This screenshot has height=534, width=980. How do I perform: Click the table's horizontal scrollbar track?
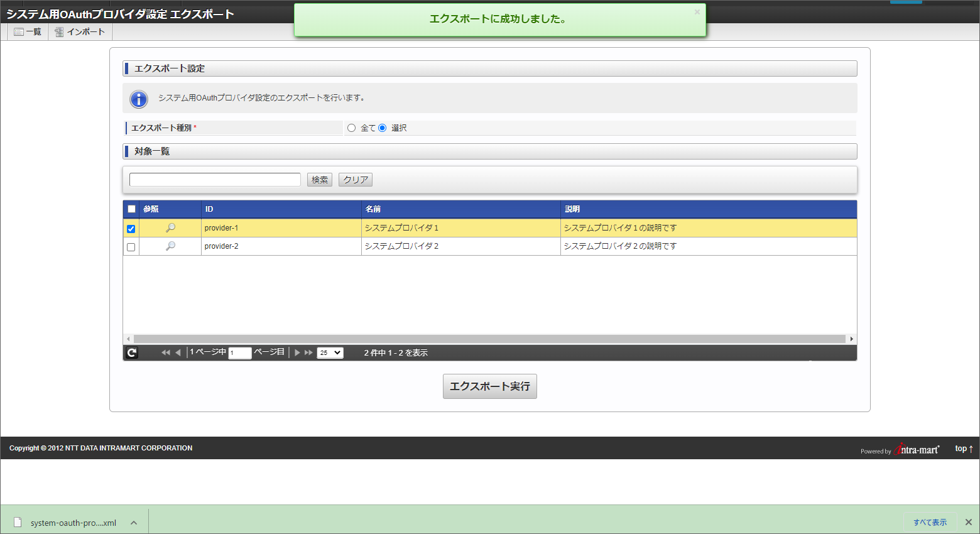point(490,339)
